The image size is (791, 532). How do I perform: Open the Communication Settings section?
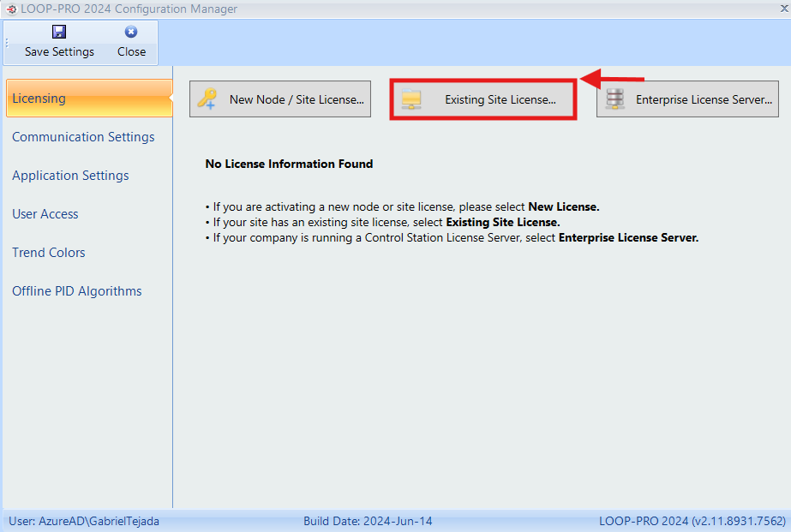coord(83,137)
